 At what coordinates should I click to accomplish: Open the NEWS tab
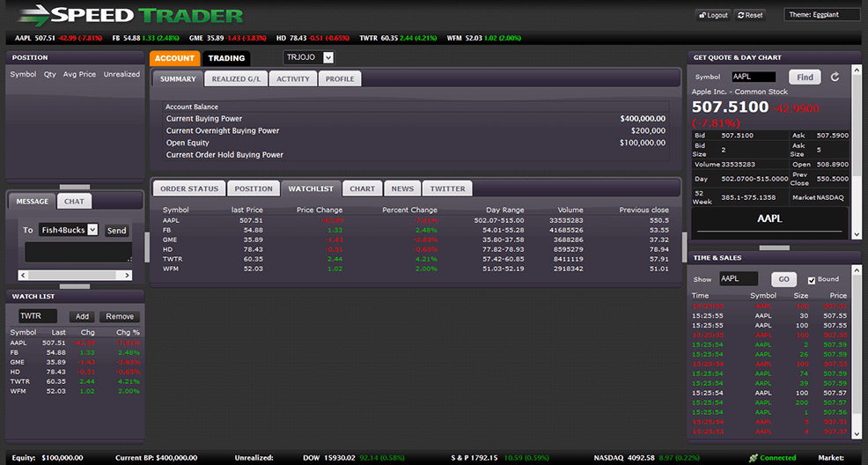402,188
